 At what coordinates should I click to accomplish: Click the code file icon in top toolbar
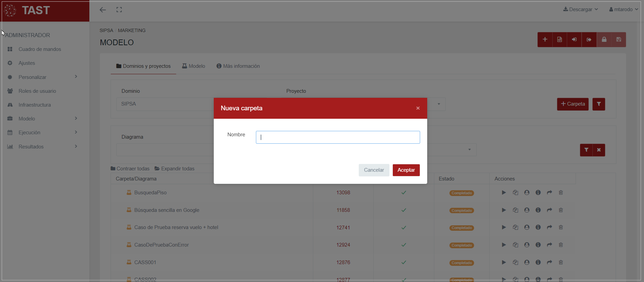click(560, 39)
